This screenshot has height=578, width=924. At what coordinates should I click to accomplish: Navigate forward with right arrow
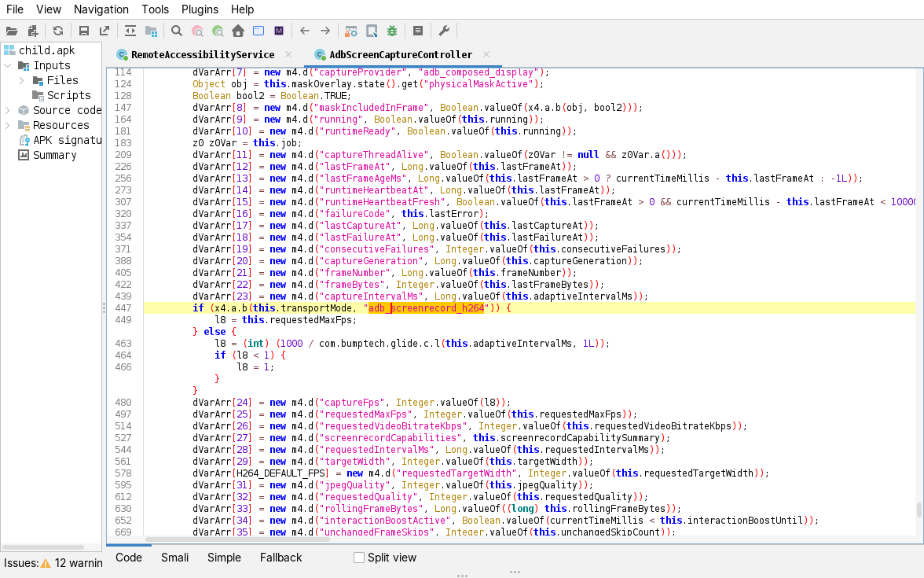coord(325,31)
